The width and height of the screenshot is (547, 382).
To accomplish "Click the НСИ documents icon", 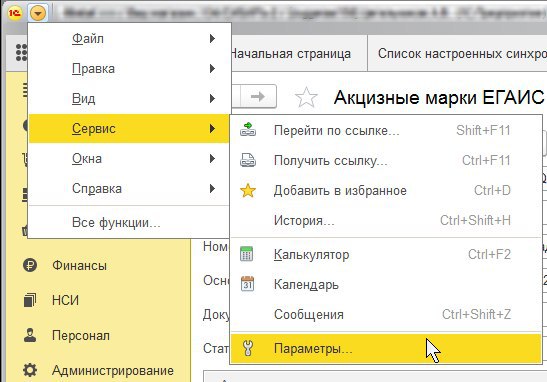I will [x=30, y=300].
